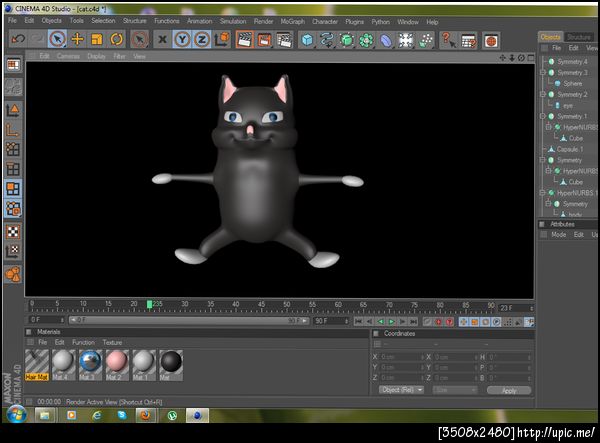The width and height of the screenshot is (600, 443).
Task: Toggle the Y-axis lock button
Action: [182, 40]
